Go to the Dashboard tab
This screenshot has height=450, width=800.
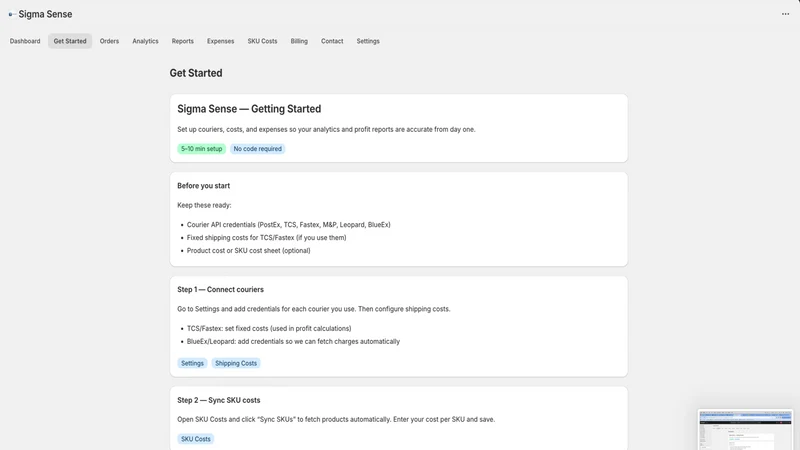click(x=25, y=41)
